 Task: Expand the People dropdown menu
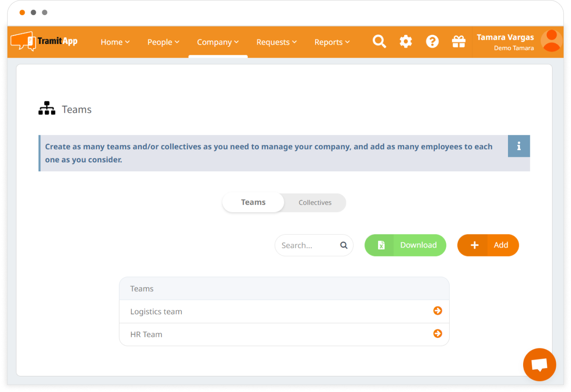163,42
